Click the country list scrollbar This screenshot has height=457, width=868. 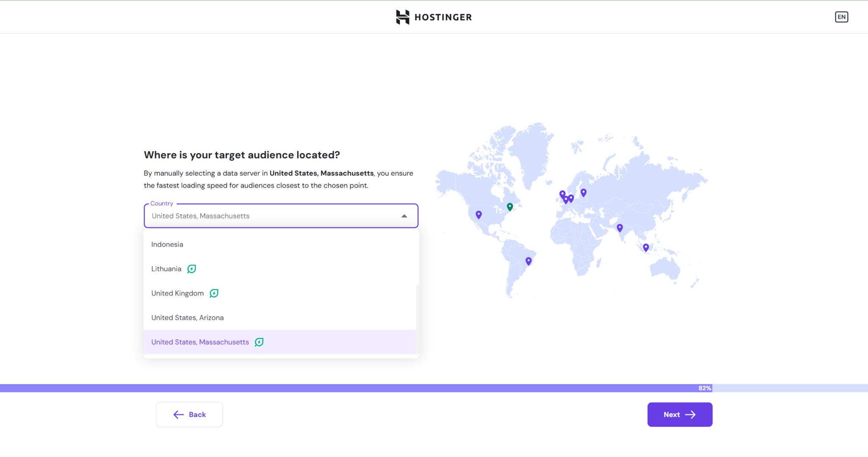417,318
